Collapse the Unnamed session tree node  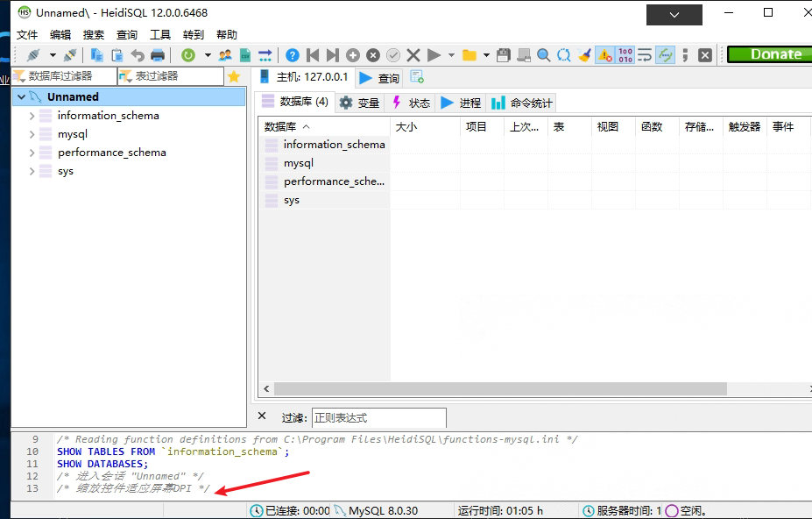(x=21, y=97)
